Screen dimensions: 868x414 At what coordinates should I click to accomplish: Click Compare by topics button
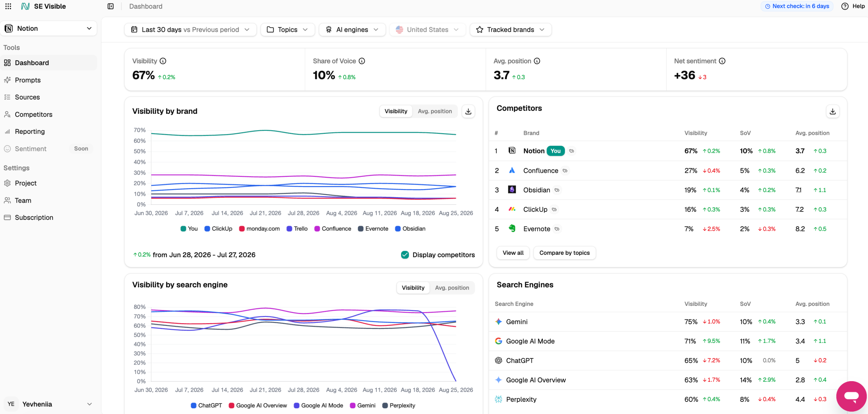pos(565,253)
